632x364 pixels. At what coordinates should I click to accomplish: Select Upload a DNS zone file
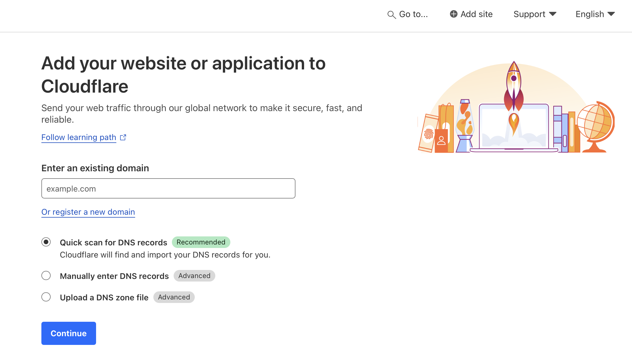(46, 297)
